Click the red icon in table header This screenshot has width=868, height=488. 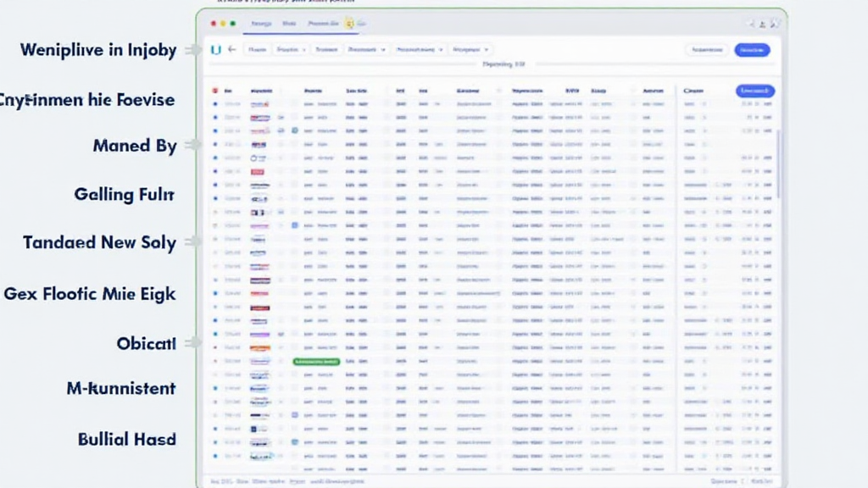pyautogui.click(x=215, y=90)
